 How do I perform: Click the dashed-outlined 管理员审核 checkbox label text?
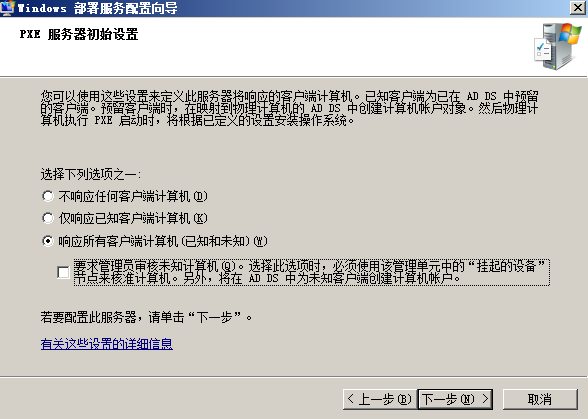point(312,272)
